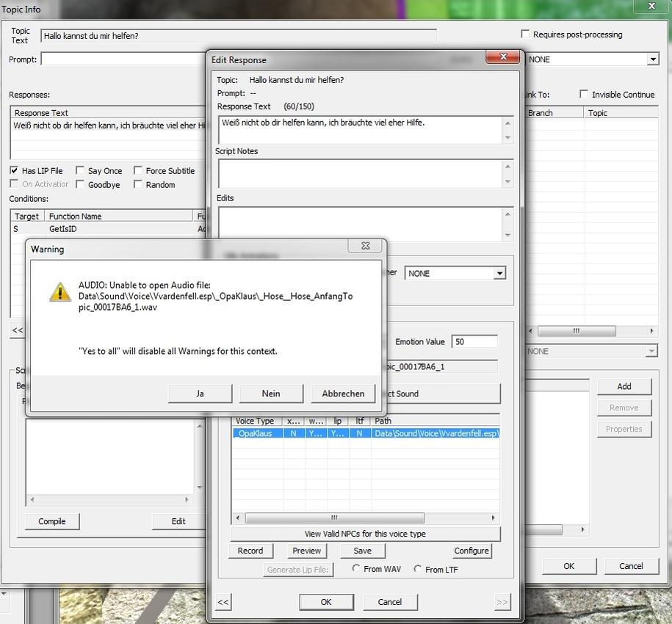This screenshot has width=672, height=624.
Task: Expand the NONE combo box in Edit Response
Action: pos(499,273)
